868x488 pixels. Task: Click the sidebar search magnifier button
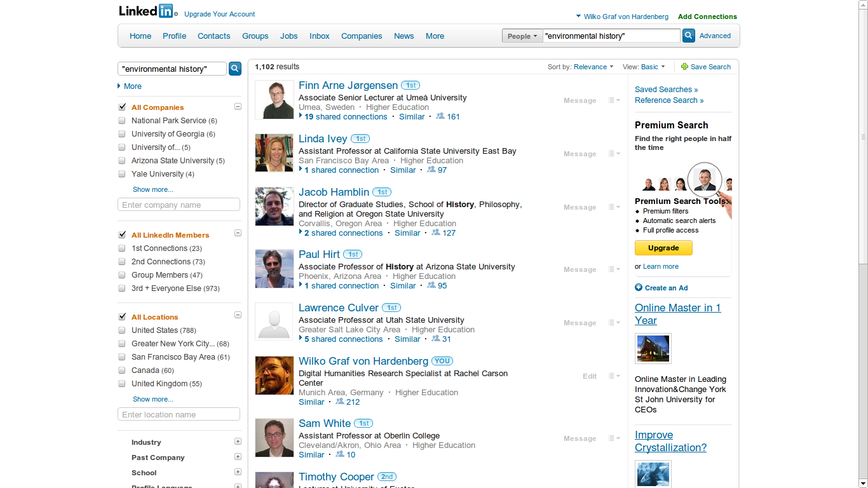click(x=235, y=69)
